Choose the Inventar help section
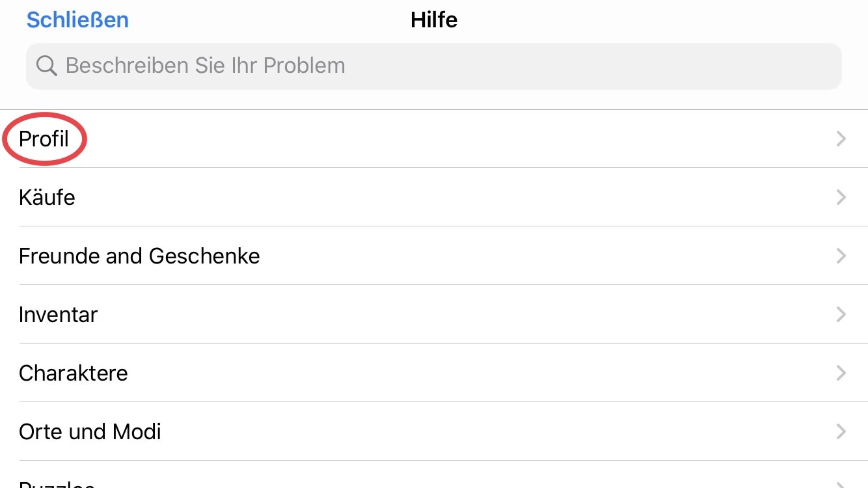Image resolution: width=868 pixels, height=488 pixels. click(x=58, y=314)
